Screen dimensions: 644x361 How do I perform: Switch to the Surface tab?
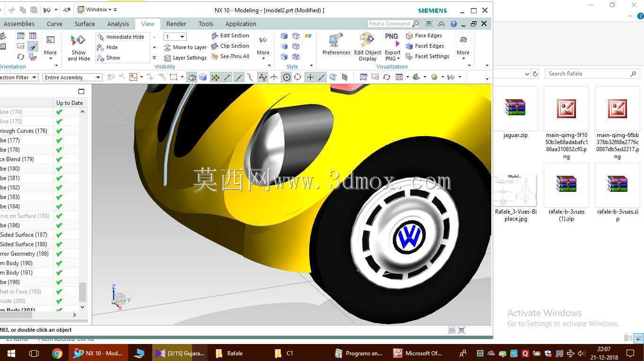coord(85,24)
